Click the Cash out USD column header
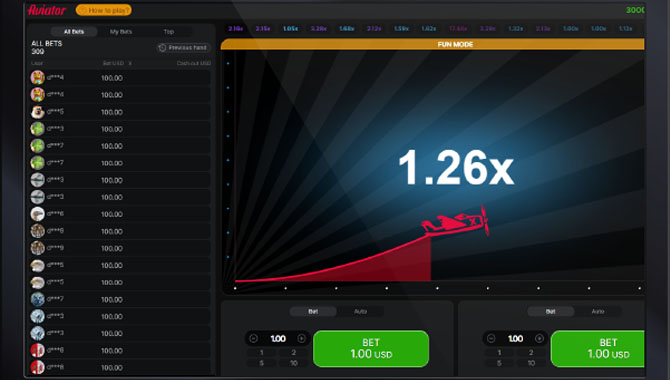Viewport: 670px width, 380px height. pyautogui.click(x=194, y=63)
